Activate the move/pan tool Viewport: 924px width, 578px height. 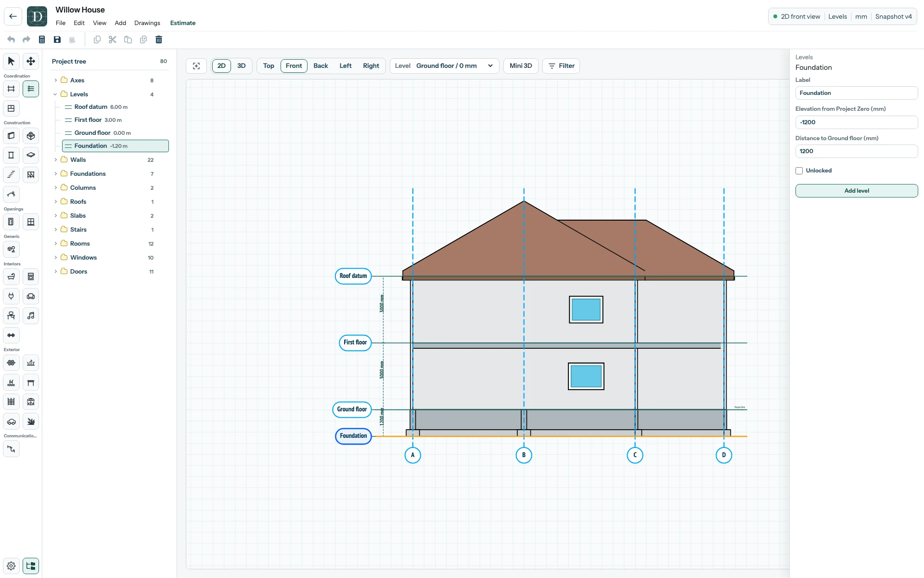tap(31, 61)
